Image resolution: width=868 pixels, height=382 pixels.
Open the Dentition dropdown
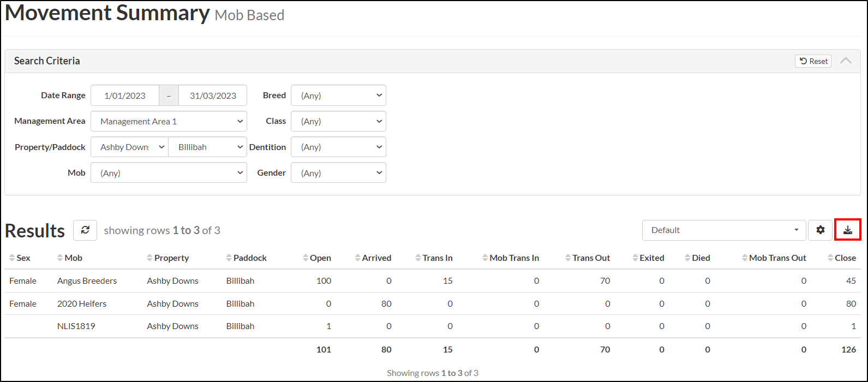338,147
